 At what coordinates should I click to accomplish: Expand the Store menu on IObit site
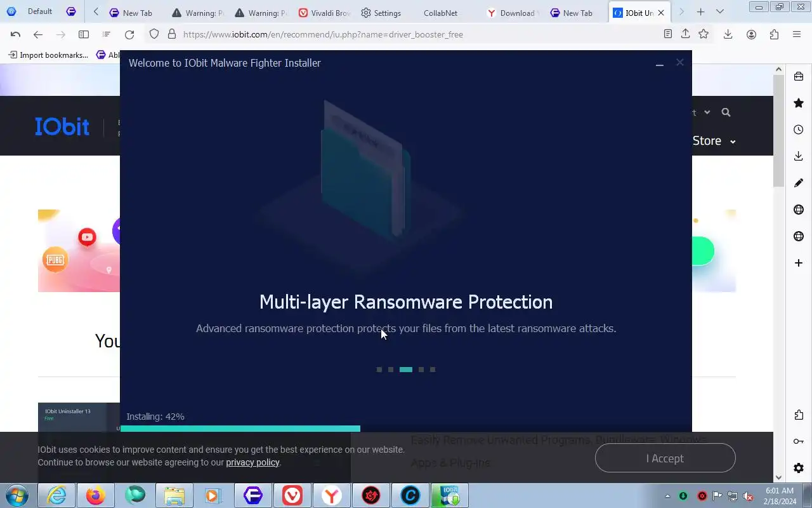[x=714, y=141]
